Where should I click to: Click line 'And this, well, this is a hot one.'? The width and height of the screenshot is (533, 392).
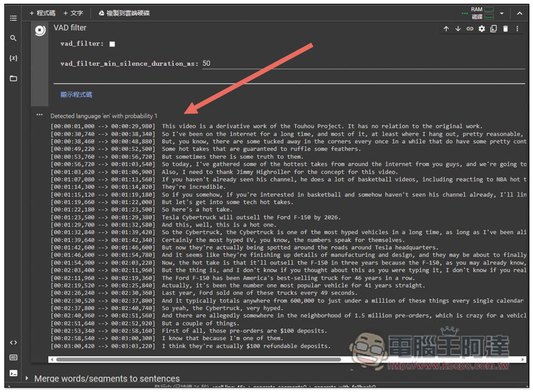(x=219, y=225)
